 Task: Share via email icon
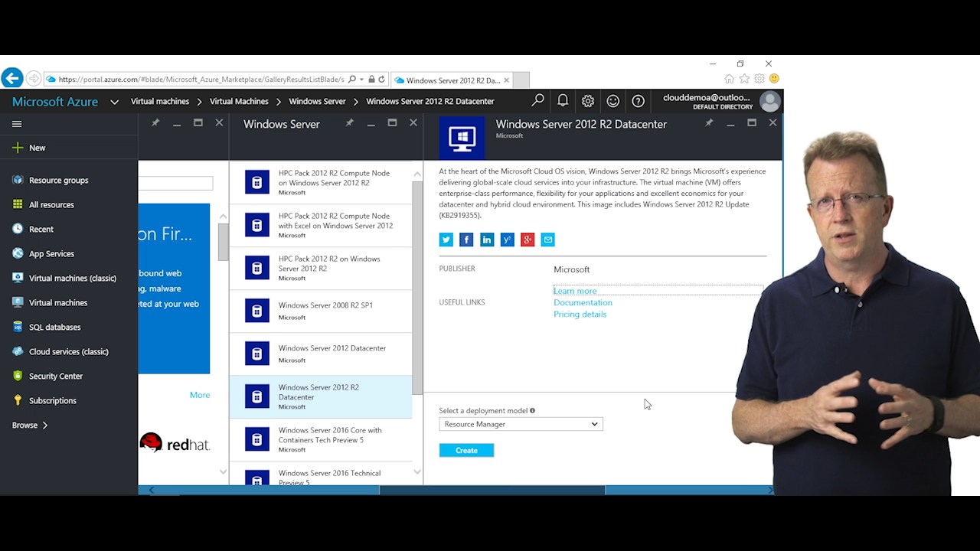pos(547,240)
